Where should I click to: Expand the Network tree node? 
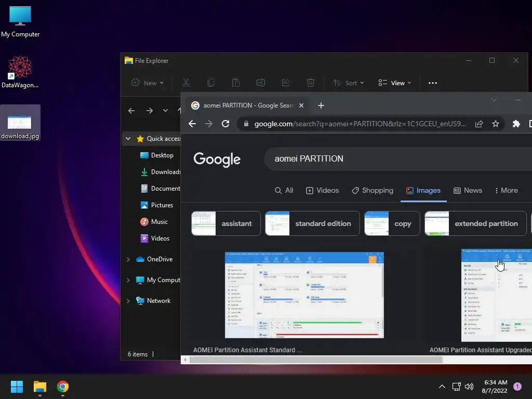[128, 301]
